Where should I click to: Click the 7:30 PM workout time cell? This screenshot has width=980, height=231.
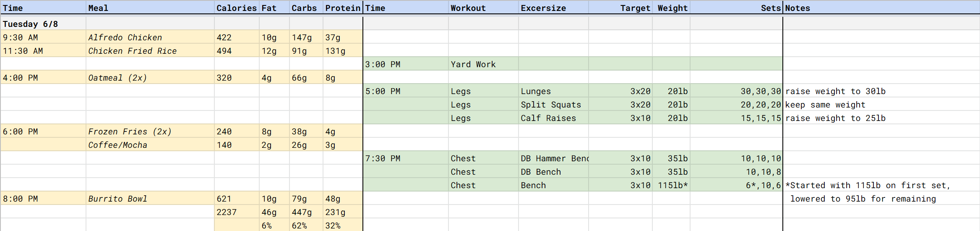click(x=383, y=158)
